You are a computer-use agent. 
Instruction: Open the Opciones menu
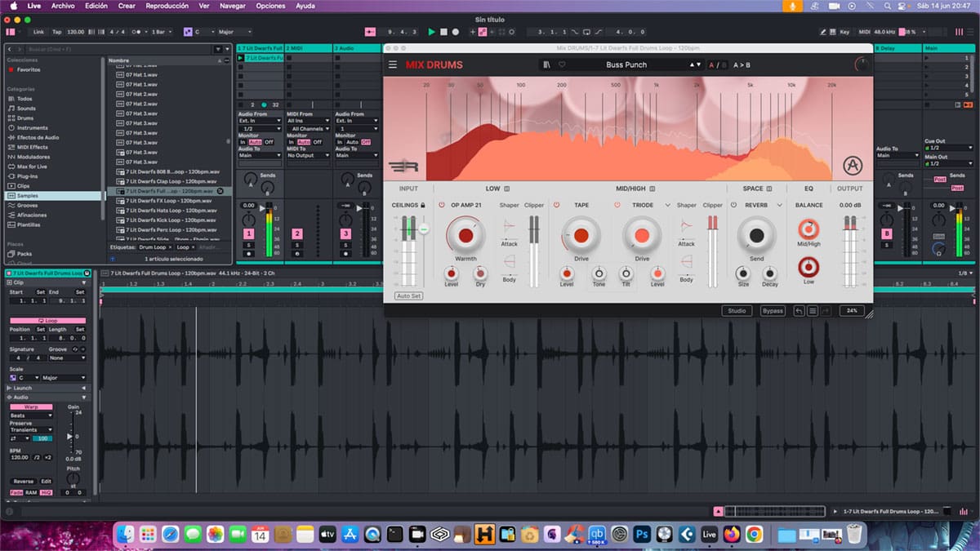coord(271,6)
